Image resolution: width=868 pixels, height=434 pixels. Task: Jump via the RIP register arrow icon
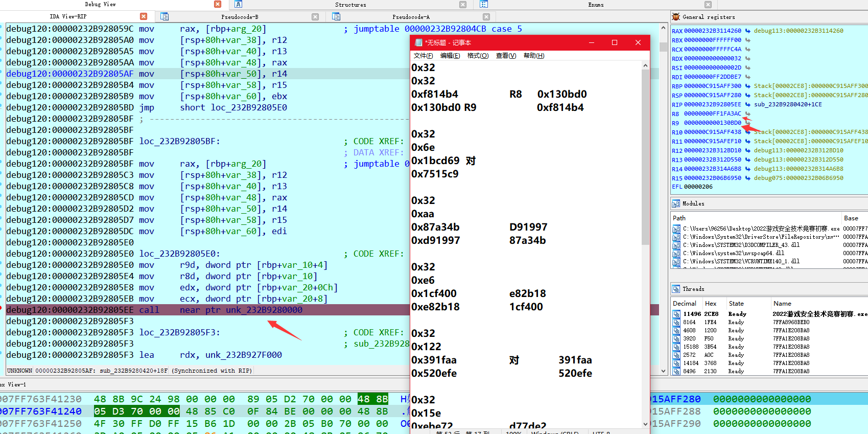coord(747,104)
